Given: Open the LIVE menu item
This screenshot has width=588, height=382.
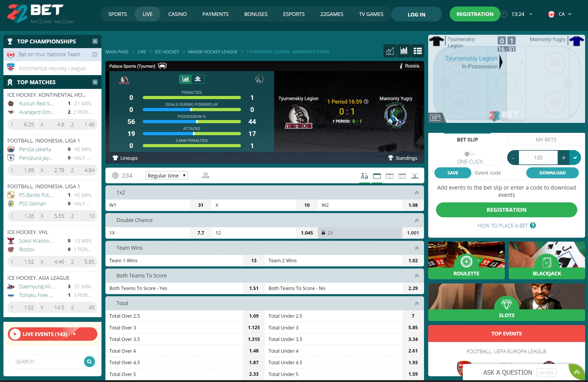Looking at the screenshot, I should pos(148,14).
